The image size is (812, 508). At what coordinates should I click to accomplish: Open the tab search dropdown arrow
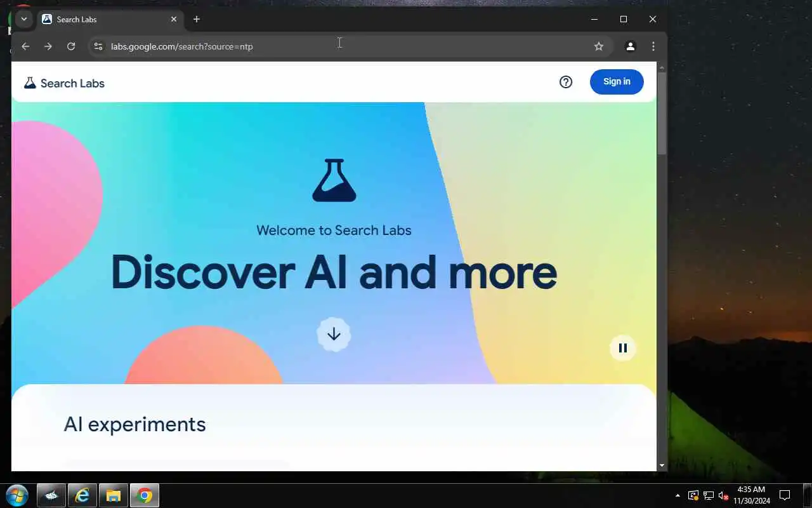(24, 19)
